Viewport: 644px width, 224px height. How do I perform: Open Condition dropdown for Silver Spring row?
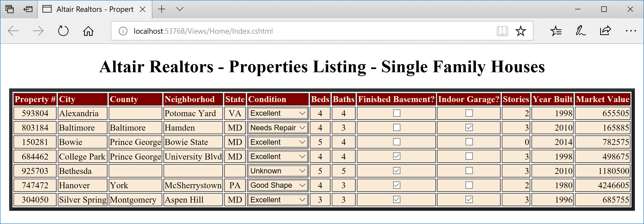click(x=278, y=200)
